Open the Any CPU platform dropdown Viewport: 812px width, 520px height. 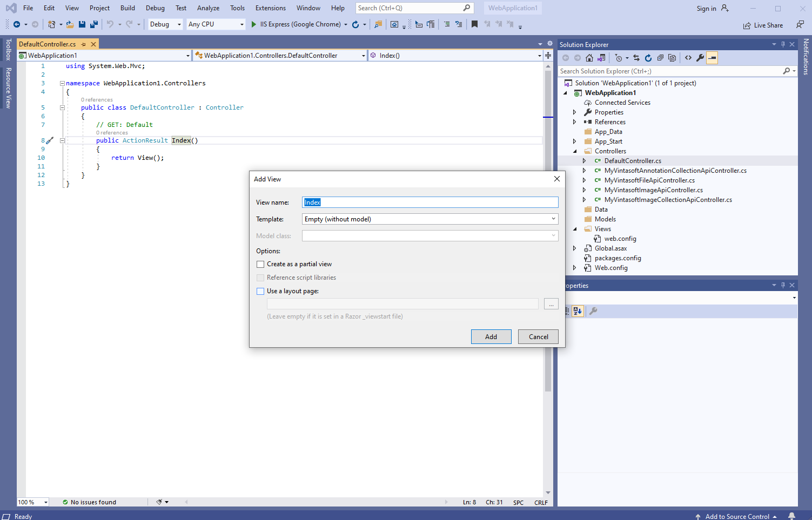coord(241,24)
